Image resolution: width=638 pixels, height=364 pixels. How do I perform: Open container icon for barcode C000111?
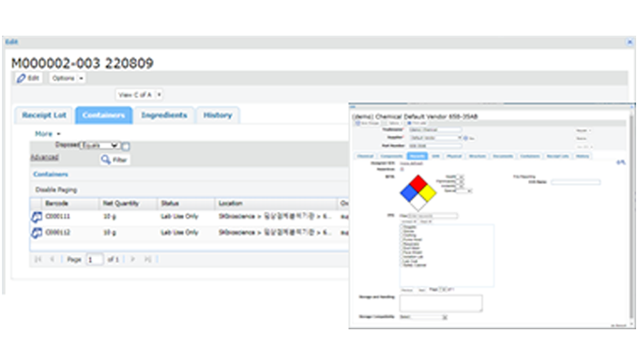click(x=37, y=217)
